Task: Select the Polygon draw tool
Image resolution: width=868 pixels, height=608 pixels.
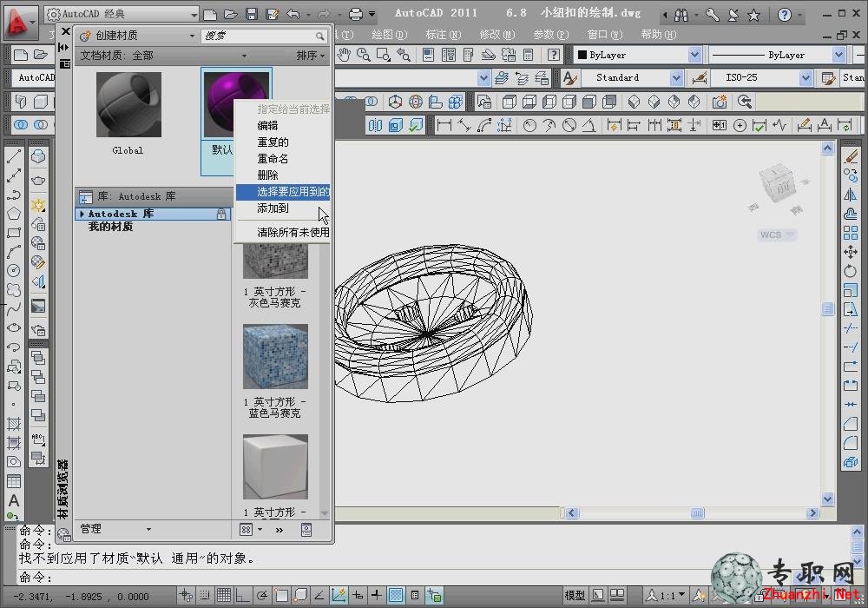Action: [x=14, y=214]
